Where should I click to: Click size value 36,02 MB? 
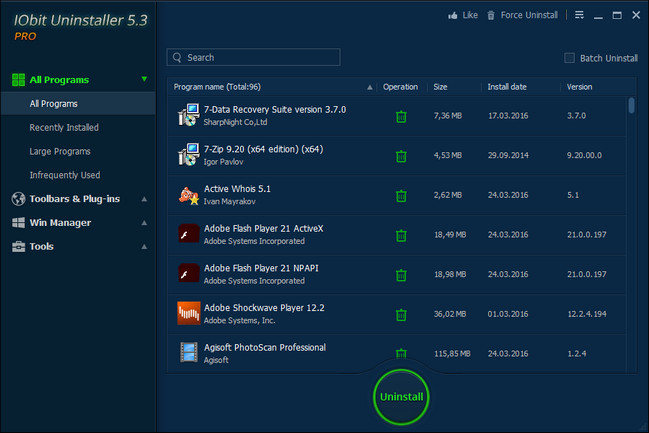[450, 314]
